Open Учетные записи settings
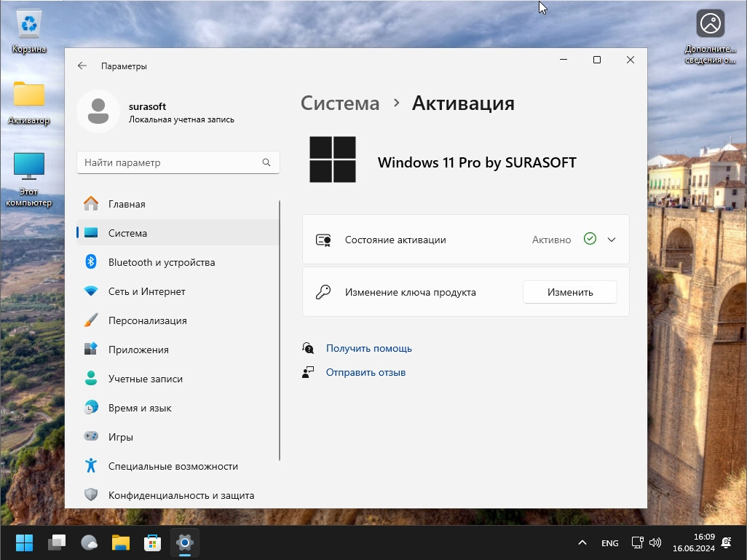 point(145,379)
